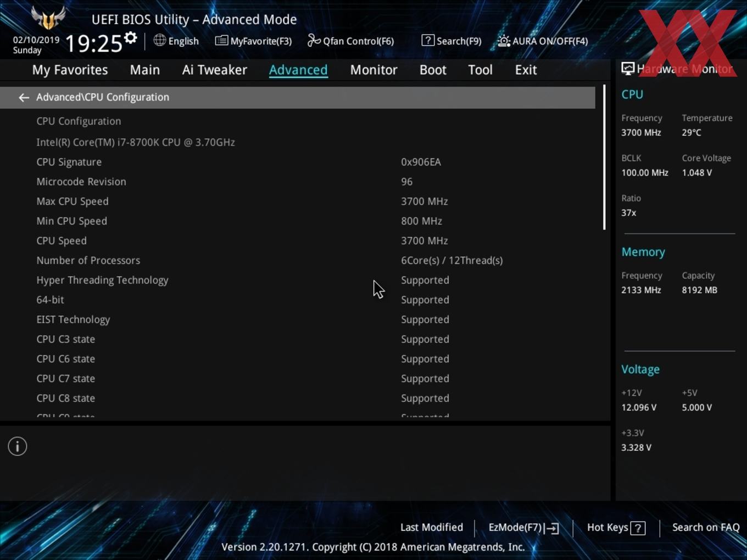Click the MyFavorite list icon
Viewport: 747px width, 560px height.
[x=221, y=41]
